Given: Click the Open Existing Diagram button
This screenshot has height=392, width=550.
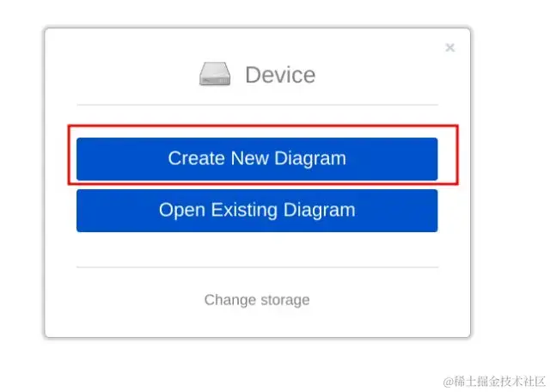Looking at the screenshot, I should 256,211.
